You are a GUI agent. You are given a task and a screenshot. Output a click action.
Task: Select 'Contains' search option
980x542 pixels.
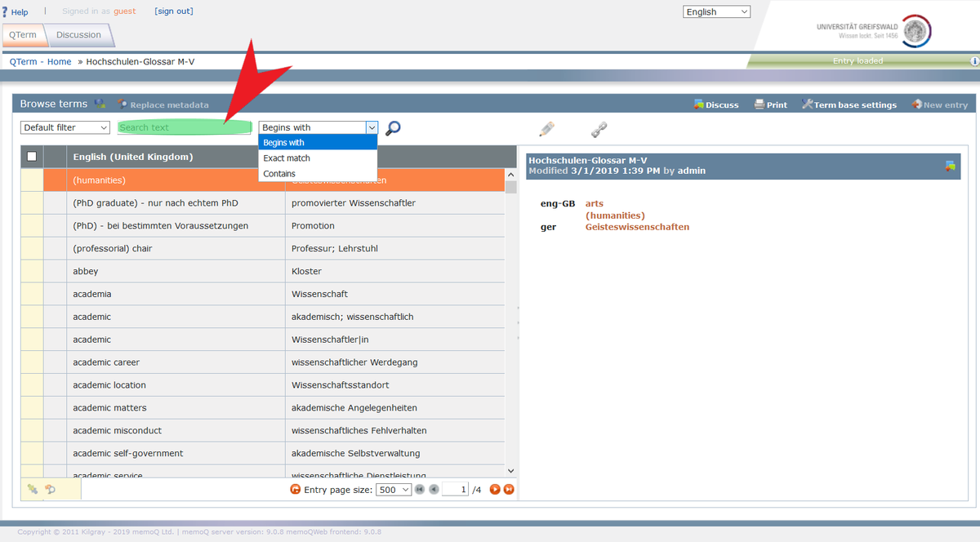click(279, 174)
